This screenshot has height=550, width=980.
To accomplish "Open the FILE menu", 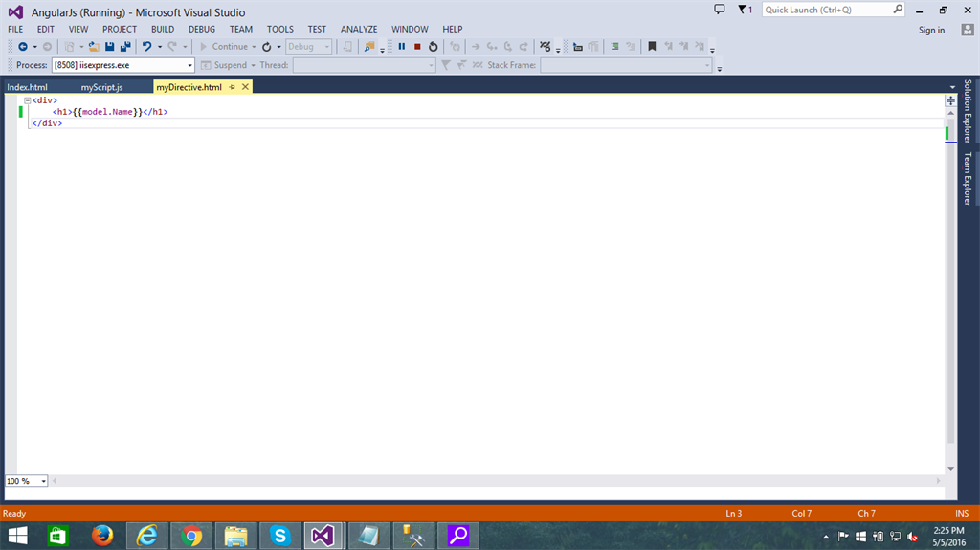I will point(15,30).
